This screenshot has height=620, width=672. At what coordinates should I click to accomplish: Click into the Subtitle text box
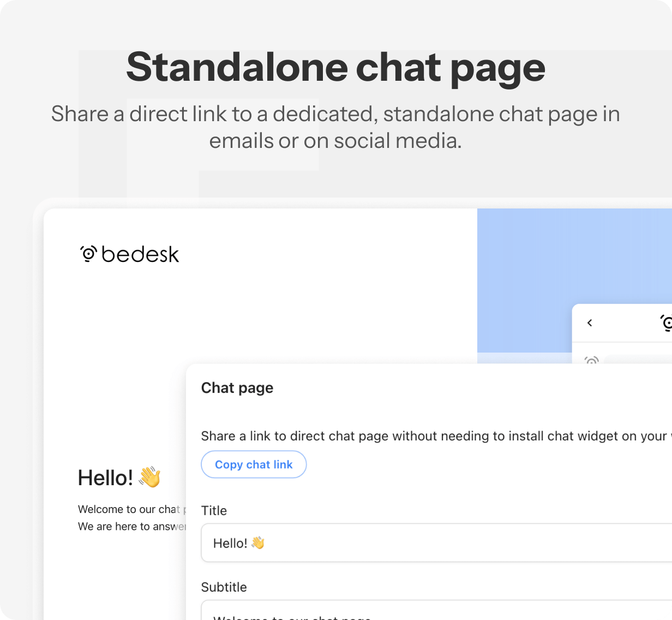pyautogui.click(x=436, y=611)
